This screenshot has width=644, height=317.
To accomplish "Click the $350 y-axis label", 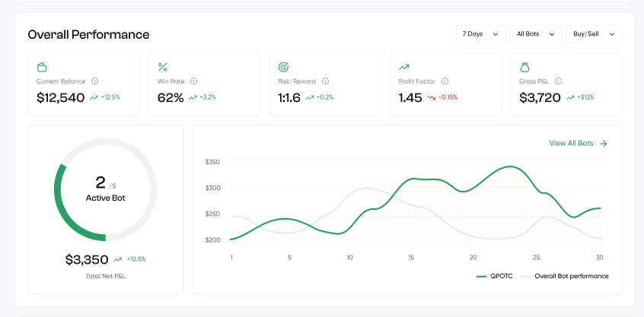I will [212, 162].
